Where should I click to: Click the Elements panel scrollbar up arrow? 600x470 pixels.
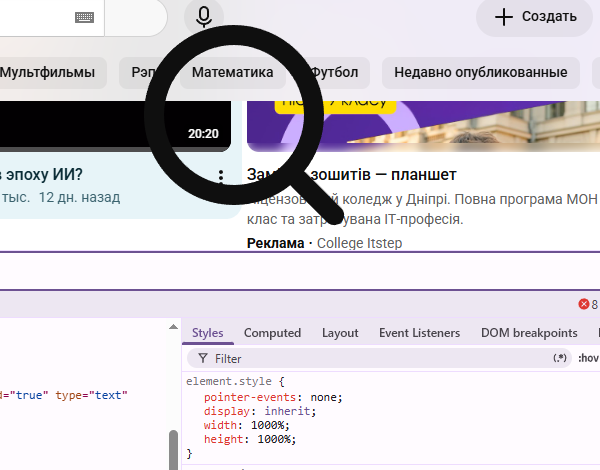[173, 326]
